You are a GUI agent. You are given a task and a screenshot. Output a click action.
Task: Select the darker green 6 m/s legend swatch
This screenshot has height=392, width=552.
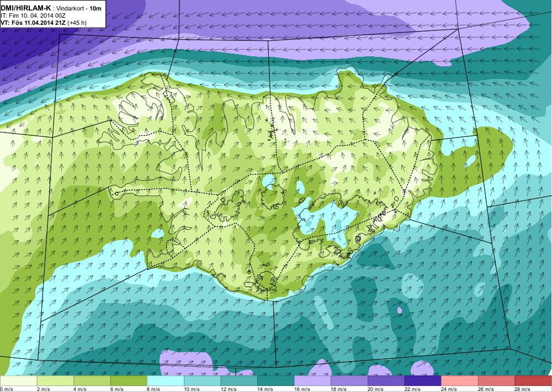coord(129,381)
